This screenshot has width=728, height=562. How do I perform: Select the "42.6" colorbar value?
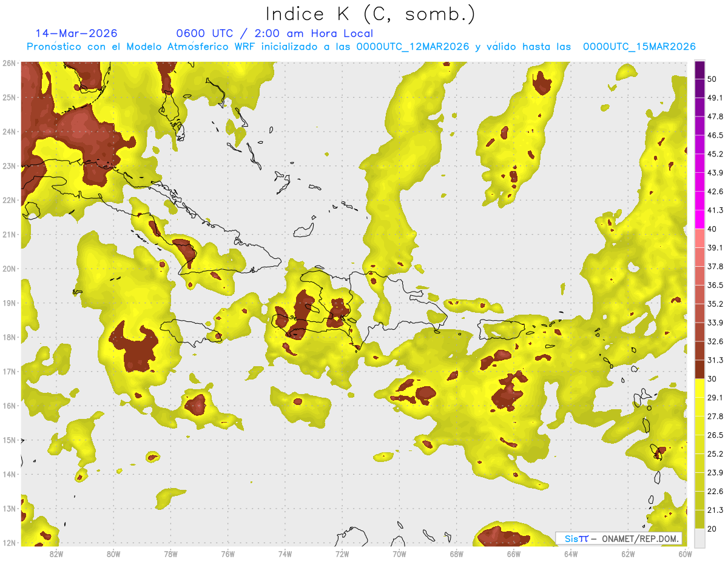(x=715, y=192)
